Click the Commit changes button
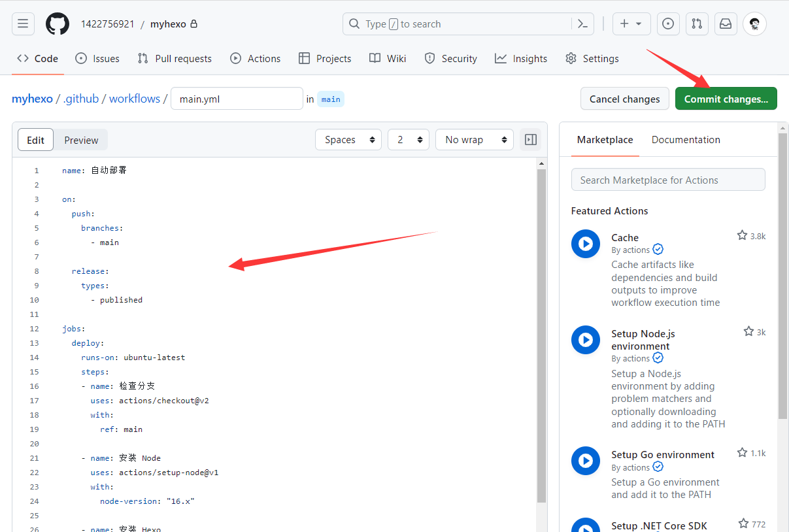The width and height of the screenshot is (789, 532). point(726,99)
